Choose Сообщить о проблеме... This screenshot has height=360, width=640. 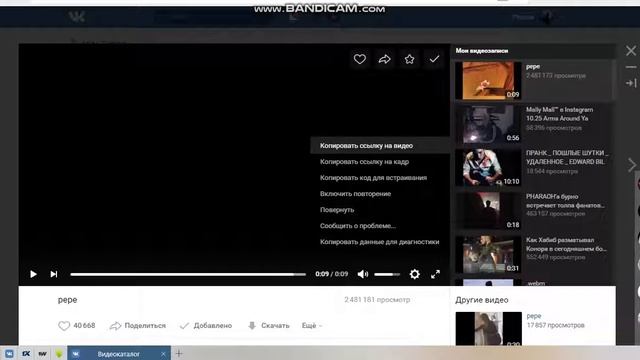coord(358,226)
